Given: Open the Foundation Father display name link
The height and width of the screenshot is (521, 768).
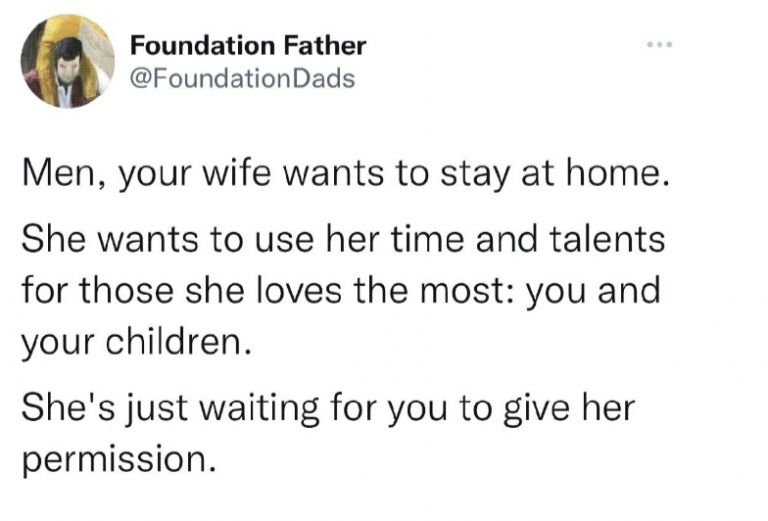Looking at the screenshot, I should click(x=249, y=45).
